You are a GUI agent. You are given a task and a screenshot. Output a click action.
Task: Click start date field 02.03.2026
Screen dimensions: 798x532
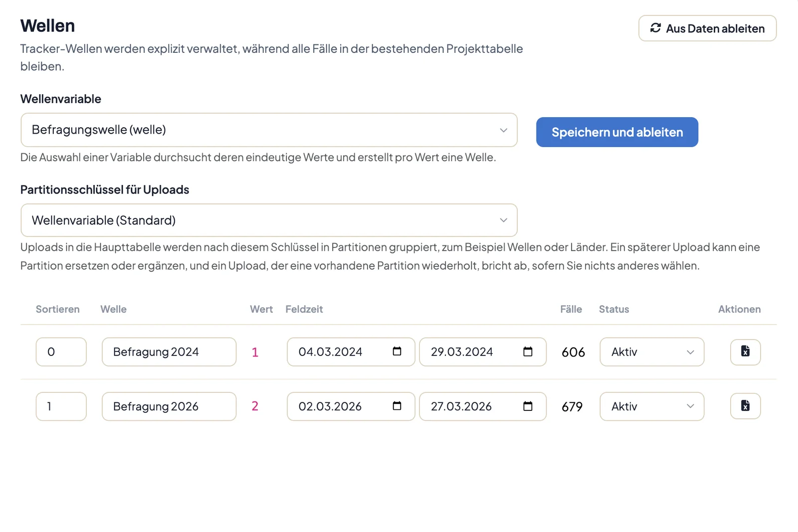pos(351,406)
